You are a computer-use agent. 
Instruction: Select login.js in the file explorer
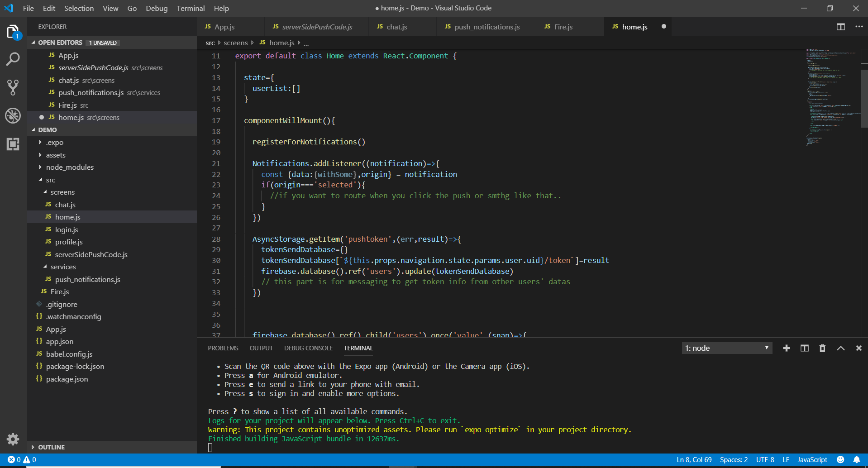(x=66, y=229)
